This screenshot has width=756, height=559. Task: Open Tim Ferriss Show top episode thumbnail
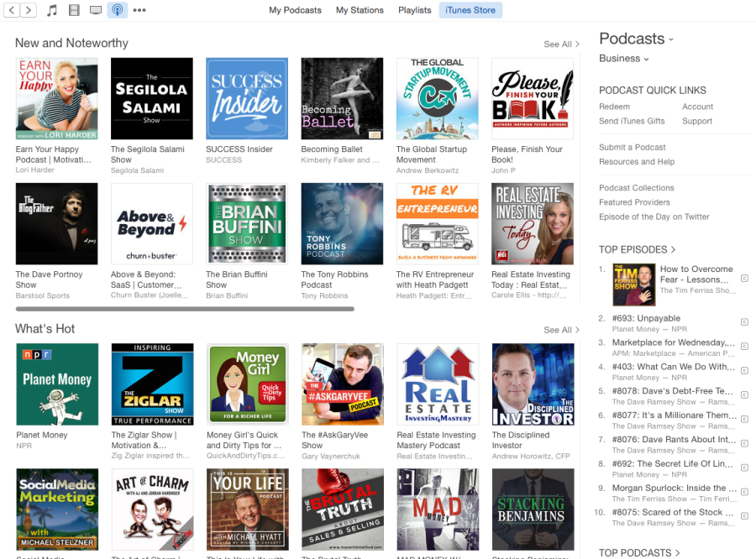[634, 285]
